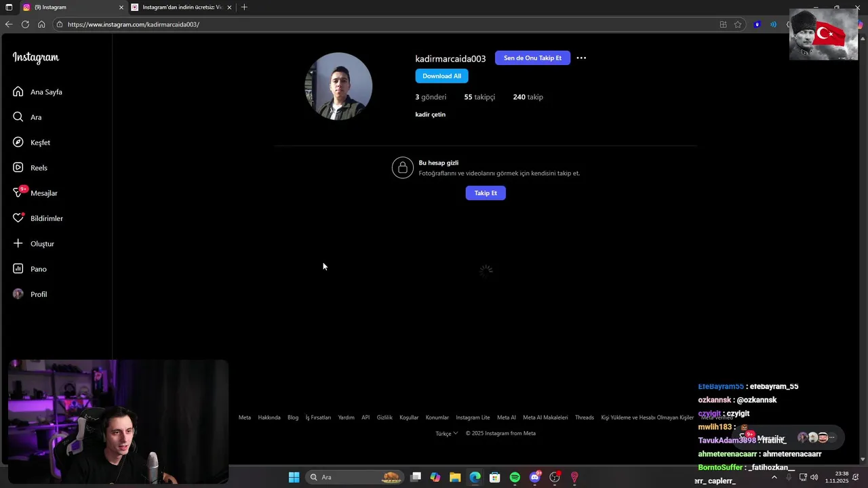Click the Oluştur plus icon
This screenshot has height=488, width=868.
tap(18, 243)
